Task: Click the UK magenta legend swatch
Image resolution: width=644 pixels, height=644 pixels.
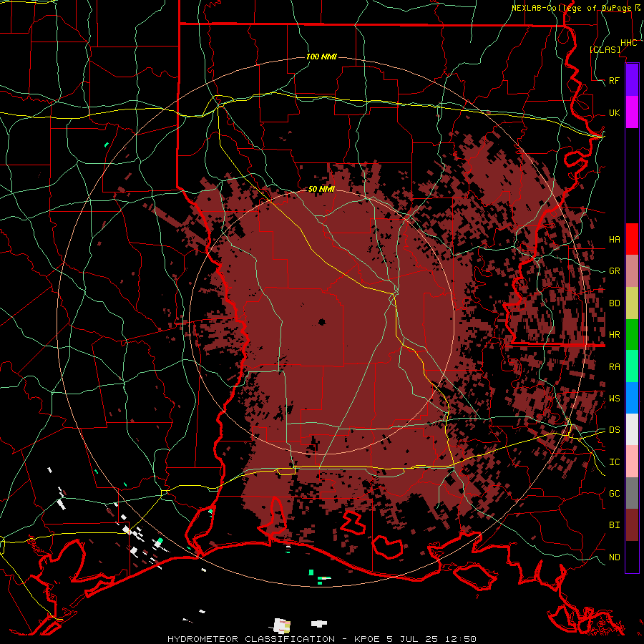Action: point(632,112)
